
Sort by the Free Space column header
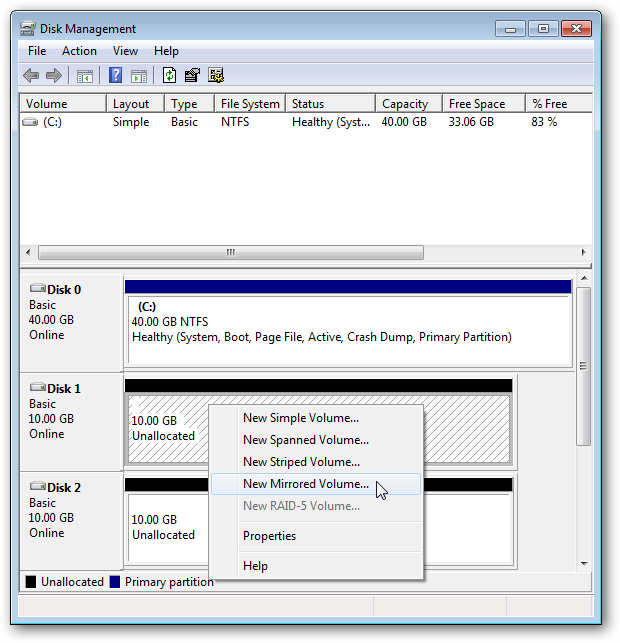tap(484, 104)
